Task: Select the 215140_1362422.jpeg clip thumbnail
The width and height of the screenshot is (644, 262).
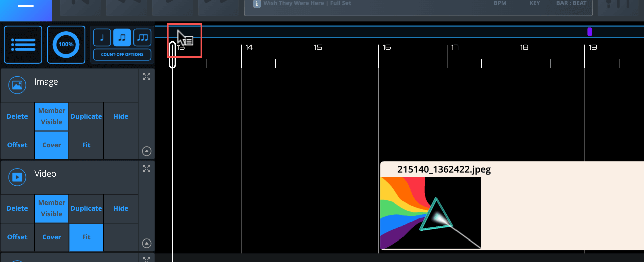Action: click(x=431, y=213)
